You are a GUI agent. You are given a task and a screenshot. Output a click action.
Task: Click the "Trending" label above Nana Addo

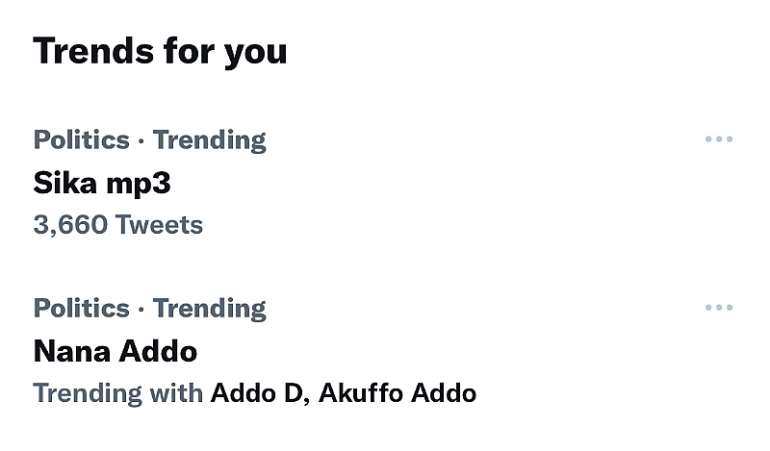pyautogui.click(x=209, y=307)
